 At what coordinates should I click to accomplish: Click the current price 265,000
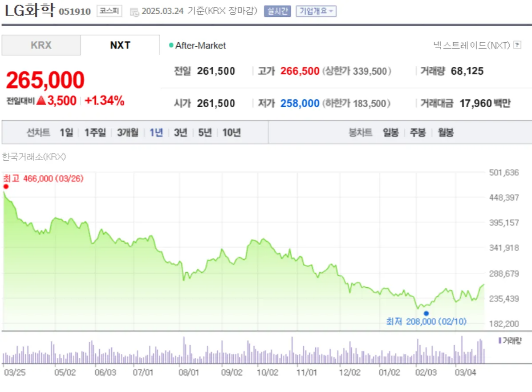45,80
